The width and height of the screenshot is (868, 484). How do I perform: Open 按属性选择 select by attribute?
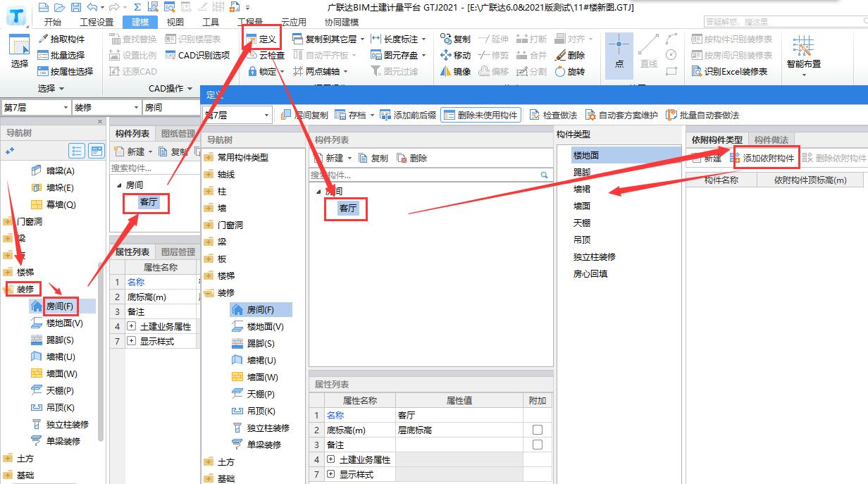[x=66, y=71]
